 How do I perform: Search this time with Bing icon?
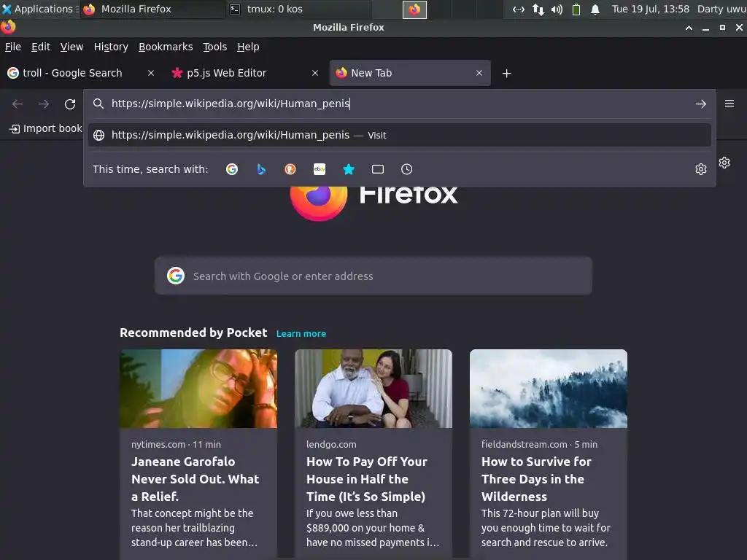coord(261,169)
